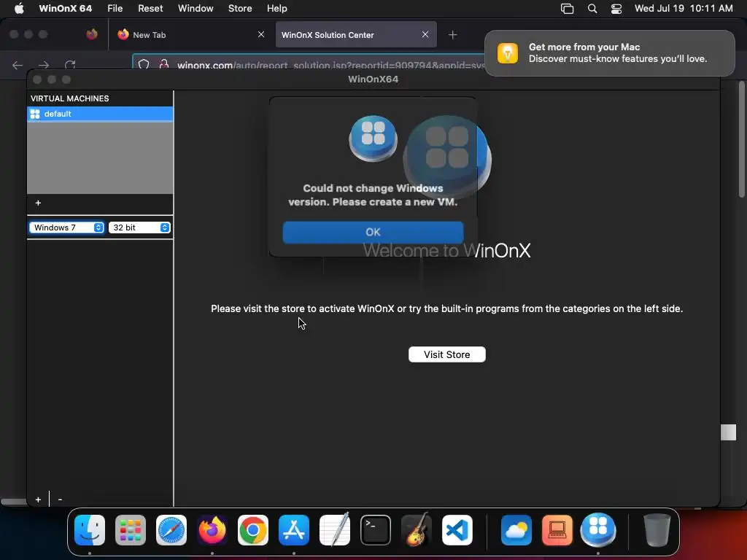Open the 32 bit architecture dropdown

pos(139,227)
